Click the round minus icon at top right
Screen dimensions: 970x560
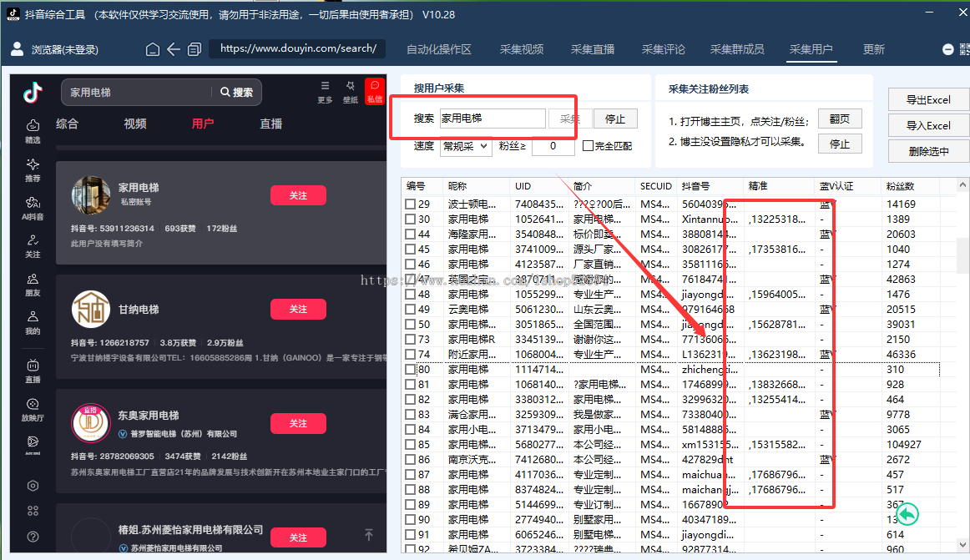947,49
